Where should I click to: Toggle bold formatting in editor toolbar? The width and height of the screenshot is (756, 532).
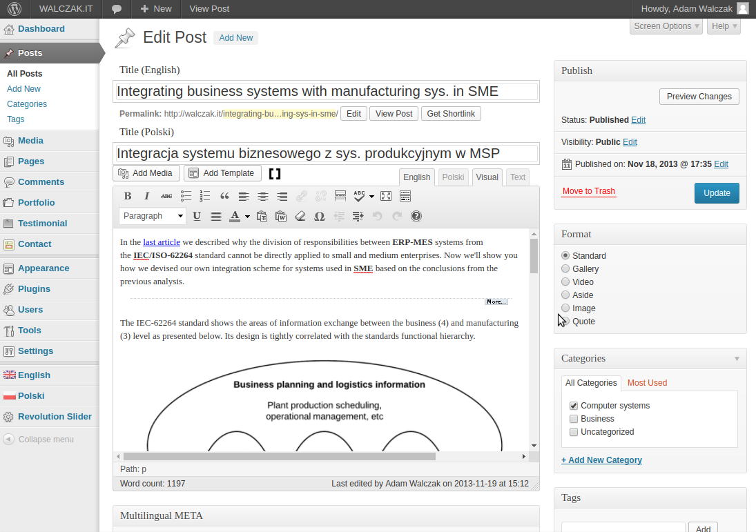click(x=128, y=196)
